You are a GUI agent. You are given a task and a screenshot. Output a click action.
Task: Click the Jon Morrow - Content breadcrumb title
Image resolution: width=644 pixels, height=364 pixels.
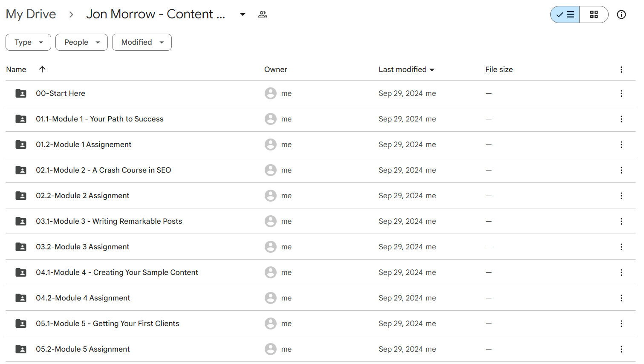[156, 14]
